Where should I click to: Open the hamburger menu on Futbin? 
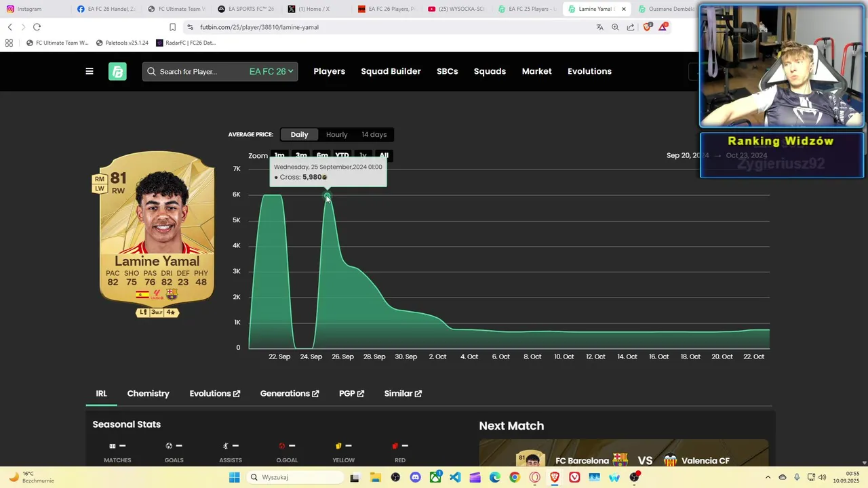point(89,71)
